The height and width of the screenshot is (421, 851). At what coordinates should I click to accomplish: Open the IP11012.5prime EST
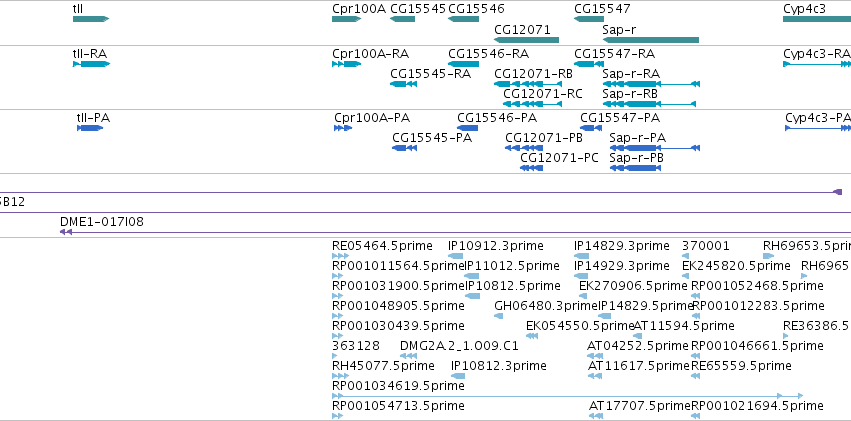(472, 276)
